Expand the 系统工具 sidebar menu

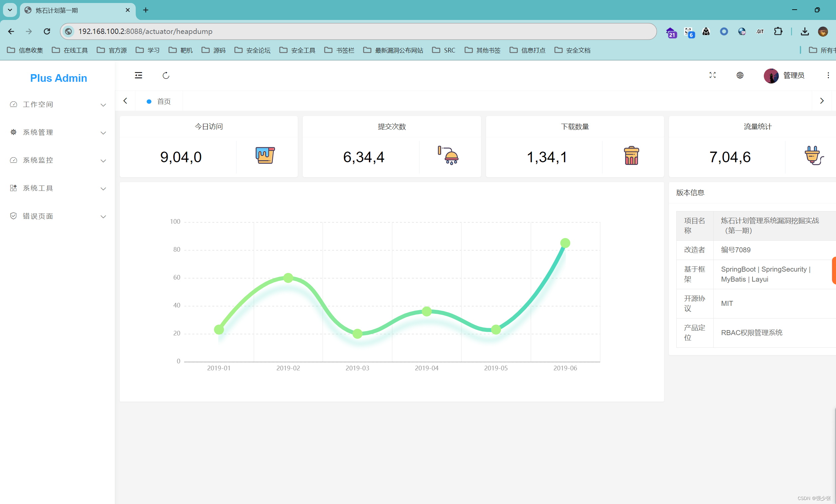tap(57, 188)
